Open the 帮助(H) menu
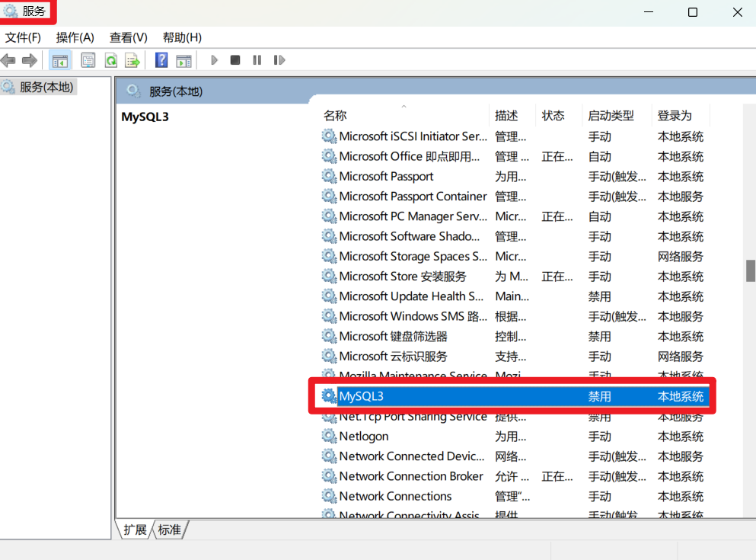Screen dimensions: 756x560 [x=182, y=37]
